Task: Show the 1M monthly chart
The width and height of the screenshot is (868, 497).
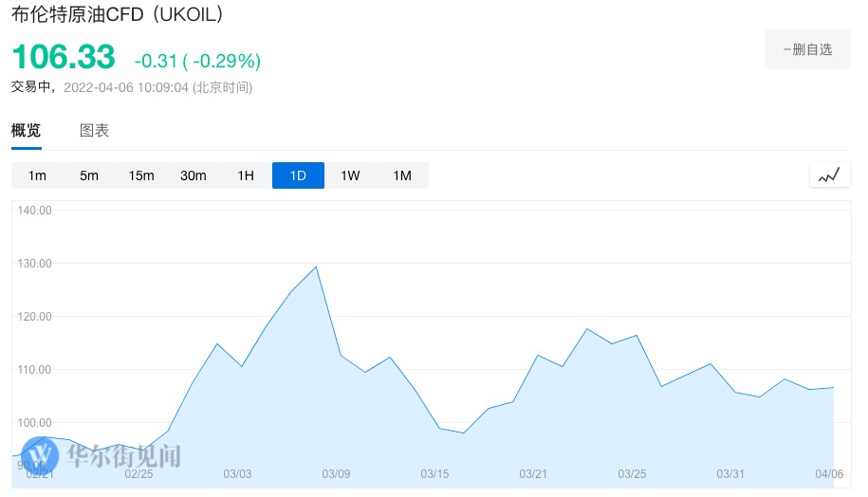Action: coord(402,175)
